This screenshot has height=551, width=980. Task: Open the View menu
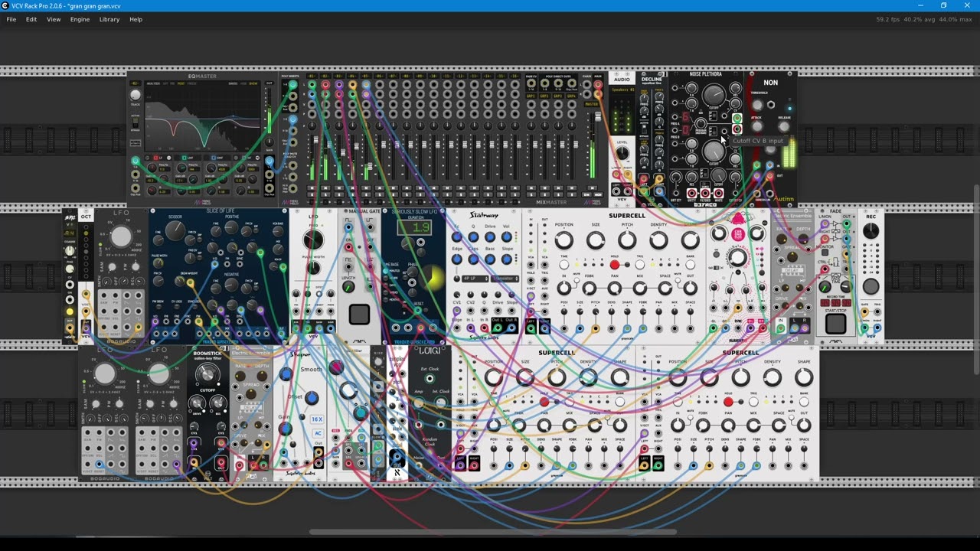(54, 19)
